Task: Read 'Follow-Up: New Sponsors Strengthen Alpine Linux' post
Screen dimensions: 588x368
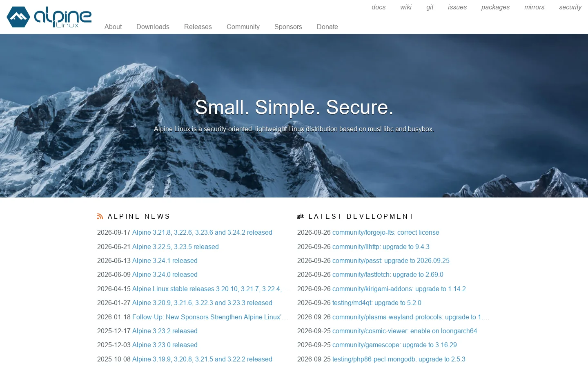Action: [210, 317]
